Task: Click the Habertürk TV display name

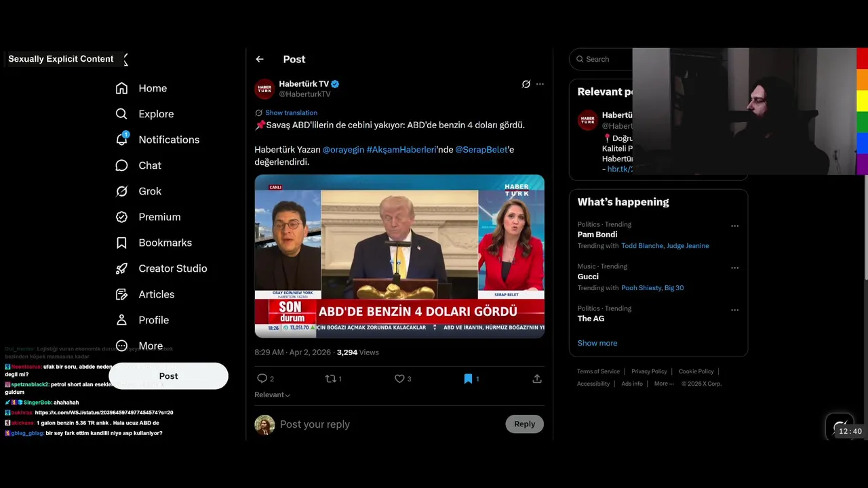Action: (304, 84)
